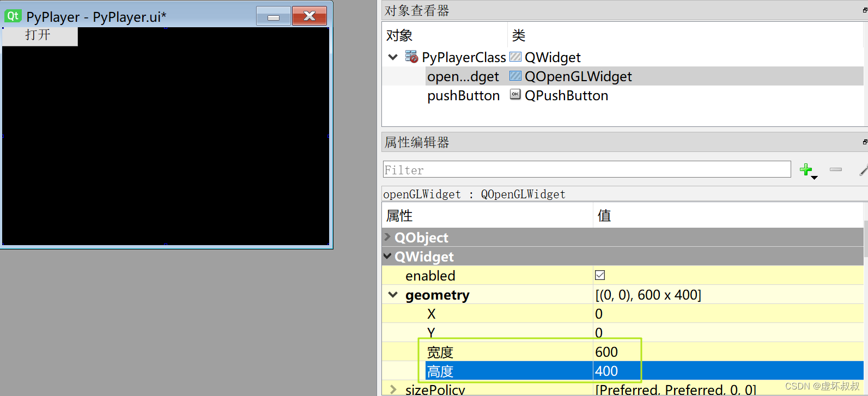Select the black OpenGL widget area
868x396 pixels.
coord(166,136)
